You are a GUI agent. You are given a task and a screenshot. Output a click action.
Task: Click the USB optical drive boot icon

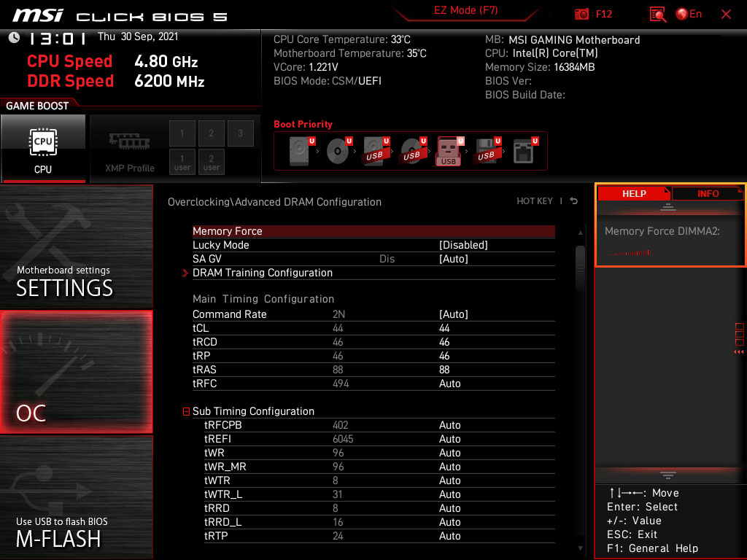tap(413, 151)
